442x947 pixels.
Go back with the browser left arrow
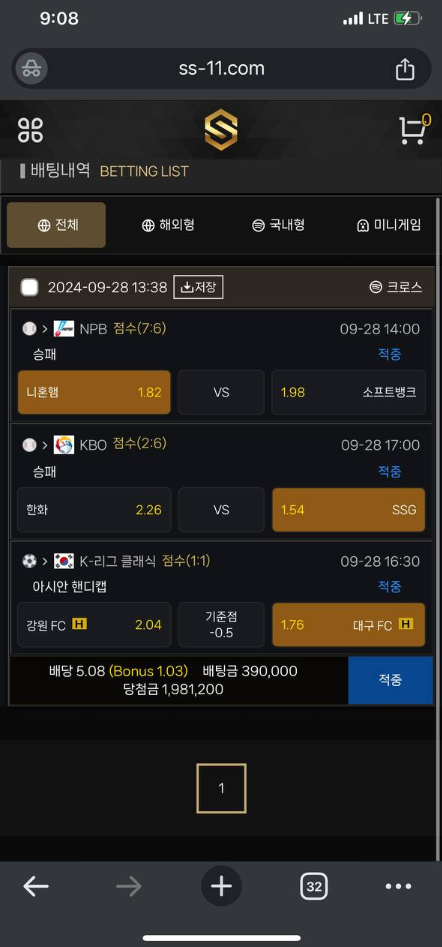point(36,887)
